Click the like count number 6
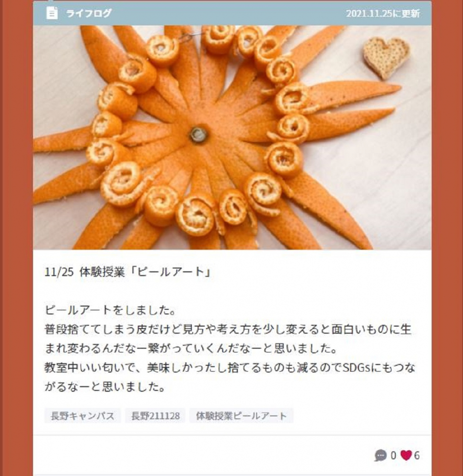The image size is (463, 476). click(417, 455)
